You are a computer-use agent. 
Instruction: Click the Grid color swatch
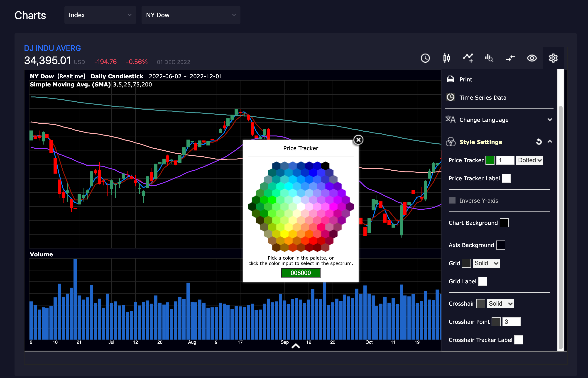click(466, 263)
